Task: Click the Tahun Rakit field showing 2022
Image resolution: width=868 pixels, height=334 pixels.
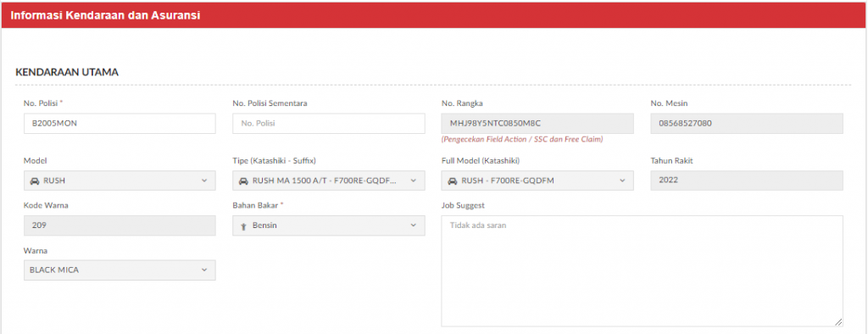Action: (747, 181)
